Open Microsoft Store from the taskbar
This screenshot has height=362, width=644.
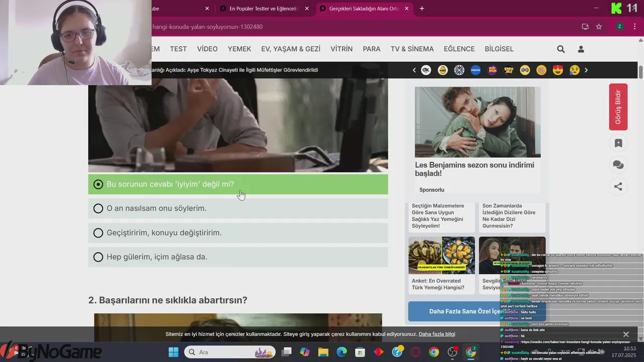[360, 352]
